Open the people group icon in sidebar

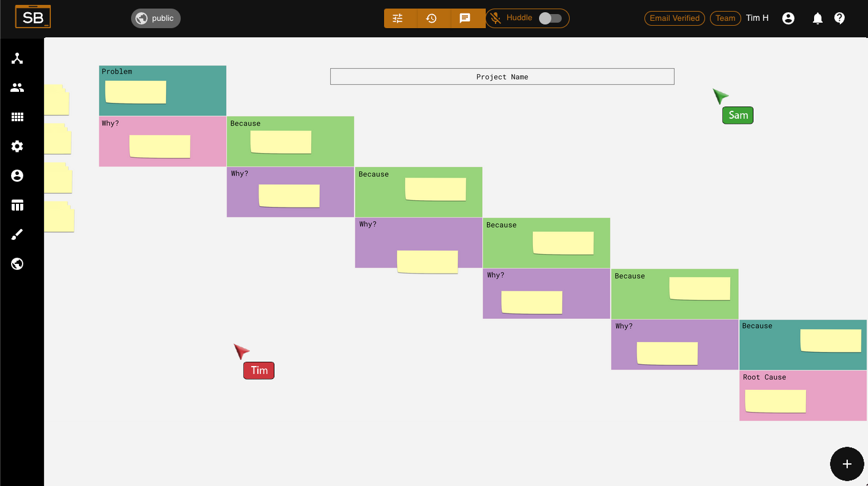[x=17, y=88]
